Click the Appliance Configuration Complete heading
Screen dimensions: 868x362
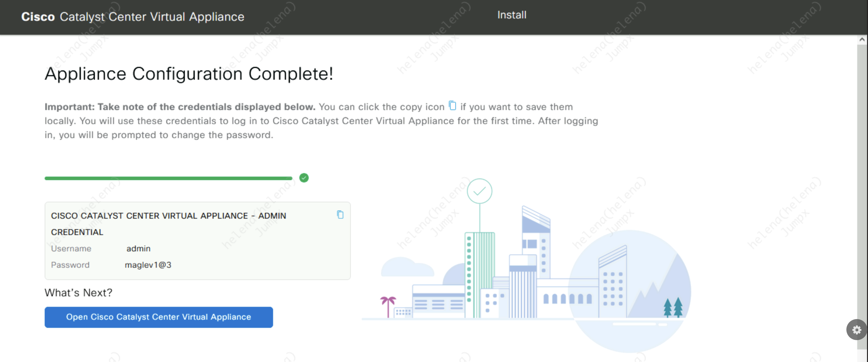pos(189,74)
